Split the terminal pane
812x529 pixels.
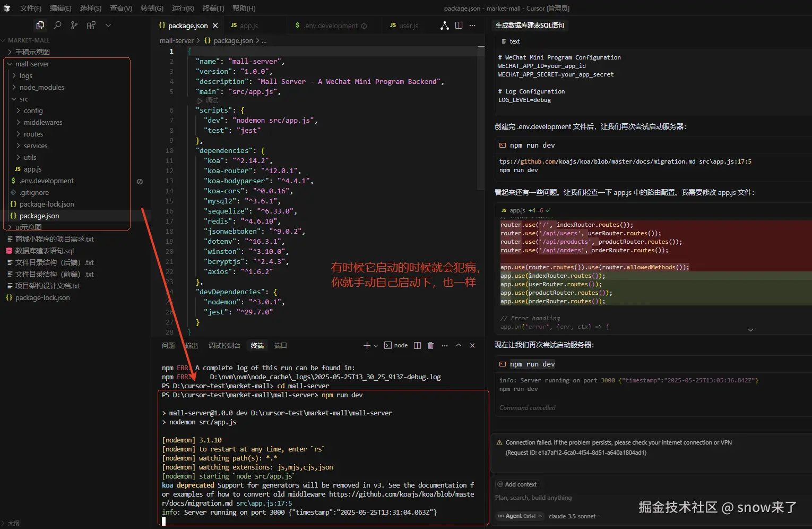[x=417, y=346]
